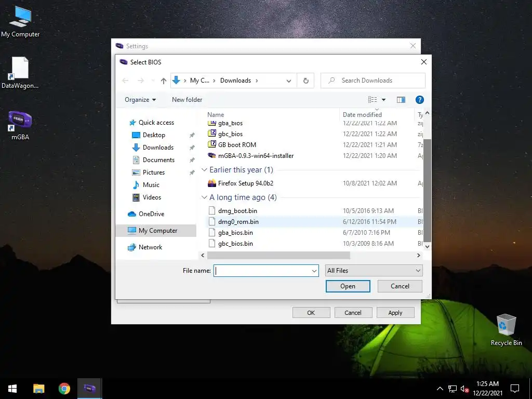Image resolution: width=532 pixels, height=399 pixels.
Task: Switch to mGBA in the taskbar
Action: [x=89, y=389]
